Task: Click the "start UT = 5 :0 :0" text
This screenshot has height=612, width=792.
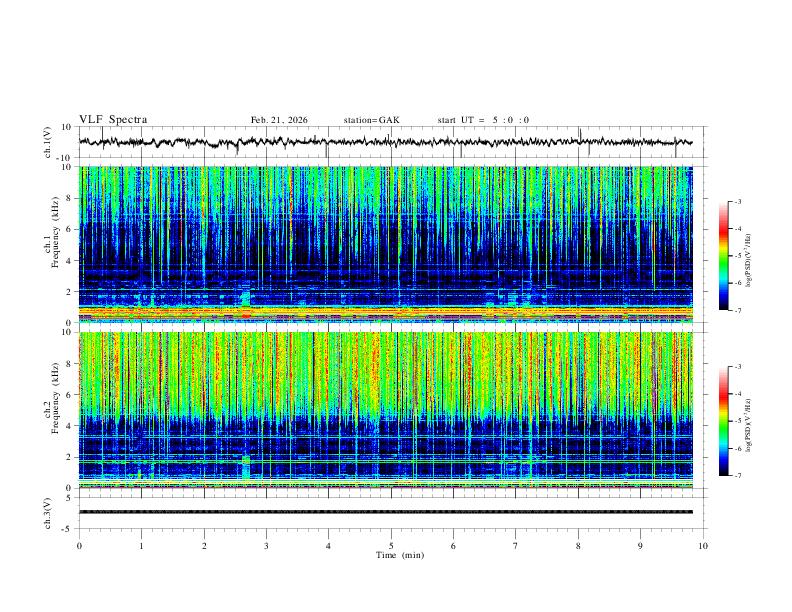Action: point(483,120)
